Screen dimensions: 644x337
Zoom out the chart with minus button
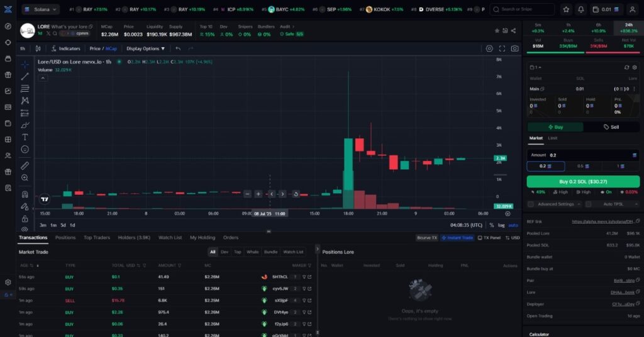coord(247,194)
